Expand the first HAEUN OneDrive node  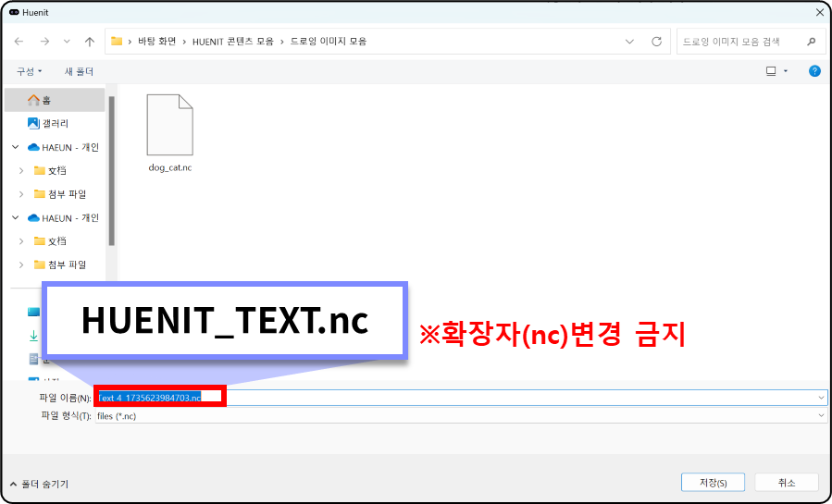[15, 147]
